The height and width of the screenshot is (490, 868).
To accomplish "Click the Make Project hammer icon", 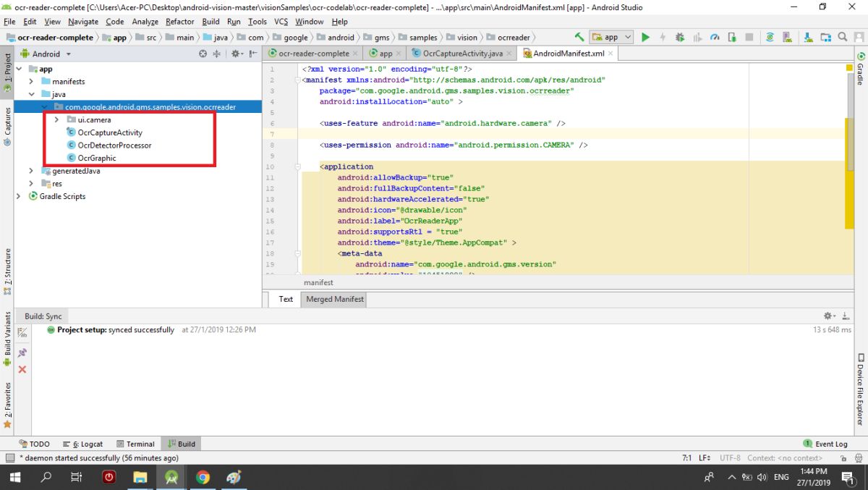I will point(579,37).
